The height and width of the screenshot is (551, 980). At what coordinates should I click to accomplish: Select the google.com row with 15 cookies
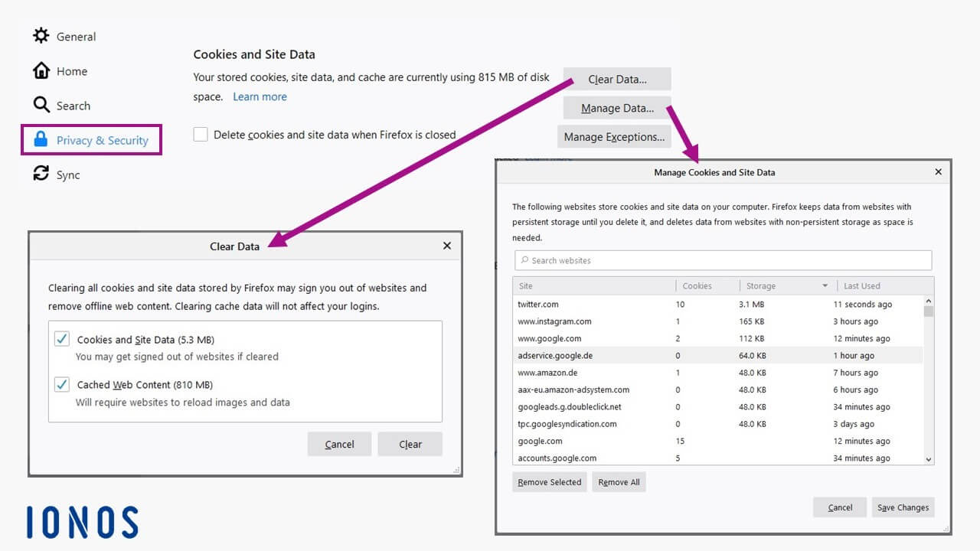pyautogui.click(x=718, y=441)
